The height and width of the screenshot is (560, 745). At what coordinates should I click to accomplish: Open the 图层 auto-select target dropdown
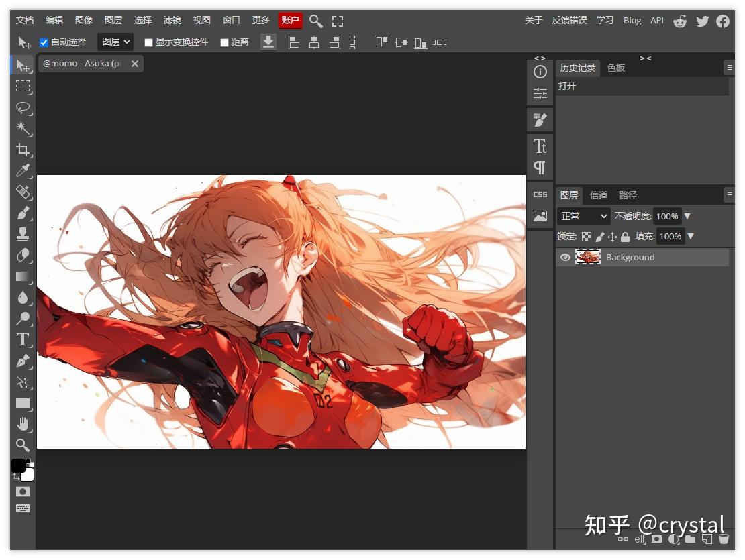pyautogui.click(x=115, y=42)
